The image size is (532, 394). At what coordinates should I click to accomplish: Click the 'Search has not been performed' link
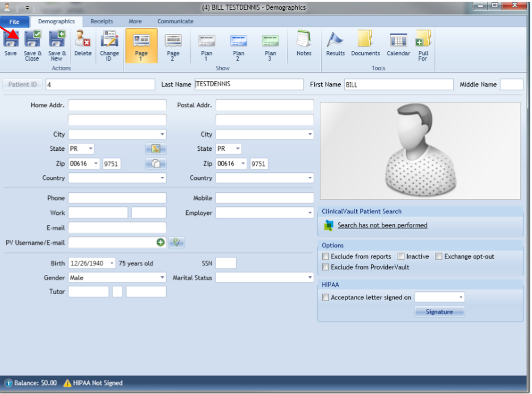pyautogui.click(x=382, y=226)
